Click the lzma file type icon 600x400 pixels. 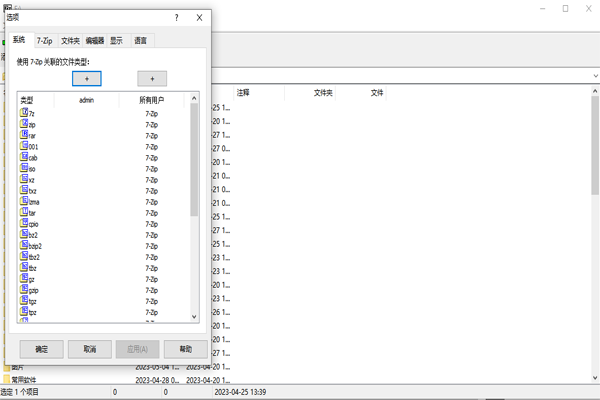tap(24, 201)
